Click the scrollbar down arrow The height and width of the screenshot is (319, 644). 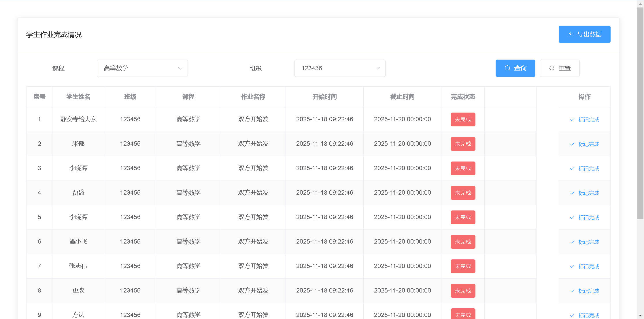coord(640,316)
